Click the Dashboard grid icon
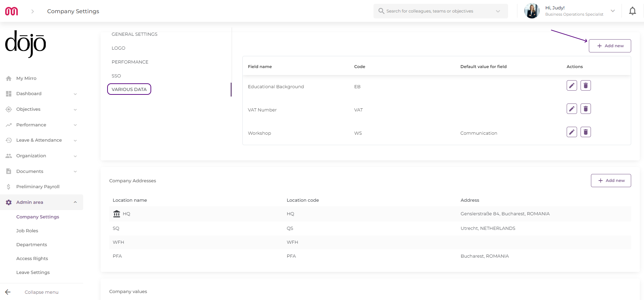Screen dimensions: 644x300 click(x=9, y=94)
